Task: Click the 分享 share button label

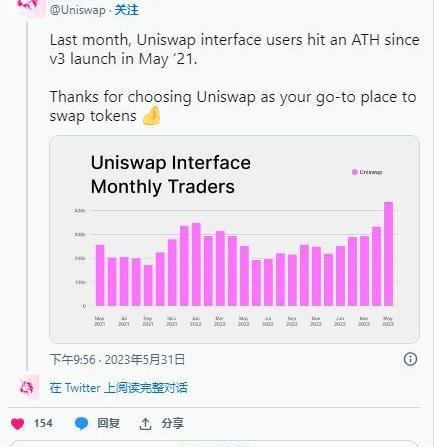Action: pos(173,423)
